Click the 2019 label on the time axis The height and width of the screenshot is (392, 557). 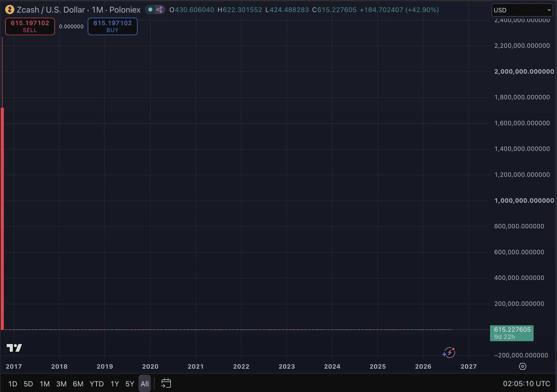(x=105, y=366)
